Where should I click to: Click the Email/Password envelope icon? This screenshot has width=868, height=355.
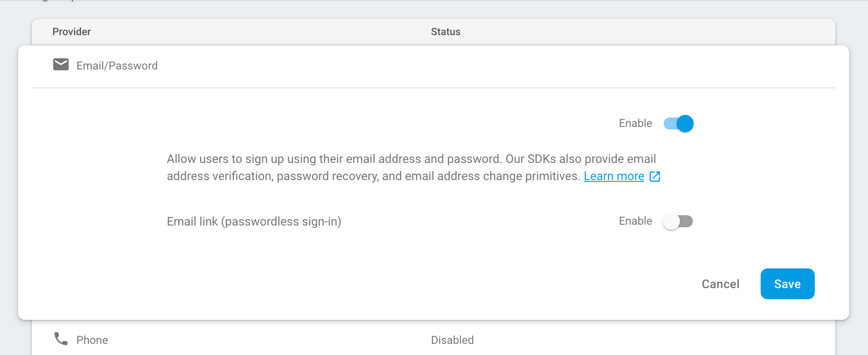tap(61, 65)
